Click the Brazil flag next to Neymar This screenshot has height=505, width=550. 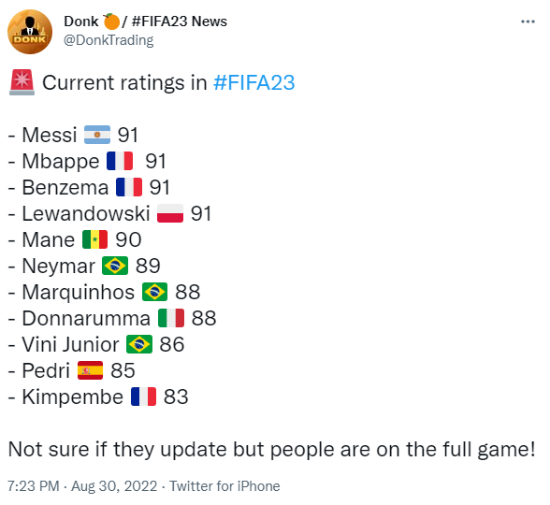tap(115, 265)
